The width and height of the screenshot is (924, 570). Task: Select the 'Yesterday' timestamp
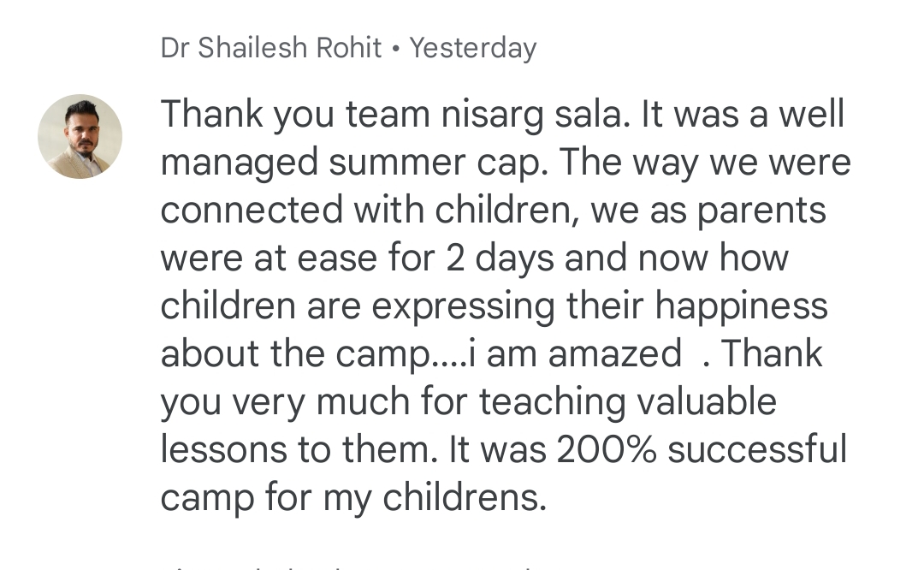click(x=473, y=48)
